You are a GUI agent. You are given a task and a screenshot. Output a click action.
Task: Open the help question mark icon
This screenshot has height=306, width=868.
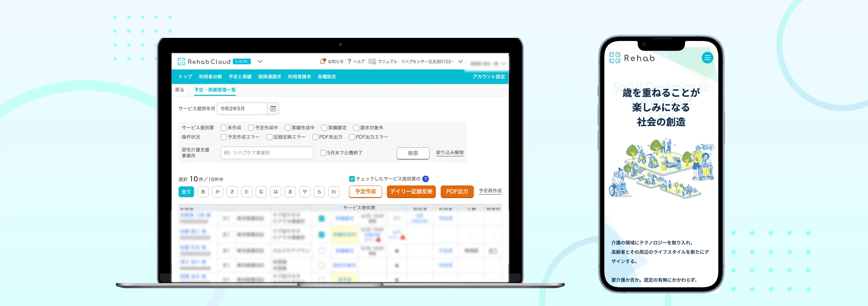tap(349, 61)
